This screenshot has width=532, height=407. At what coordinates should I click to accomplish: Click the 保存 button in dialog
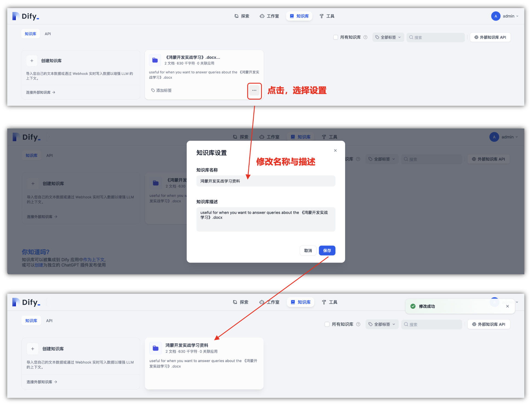click(x=327, y=250)
